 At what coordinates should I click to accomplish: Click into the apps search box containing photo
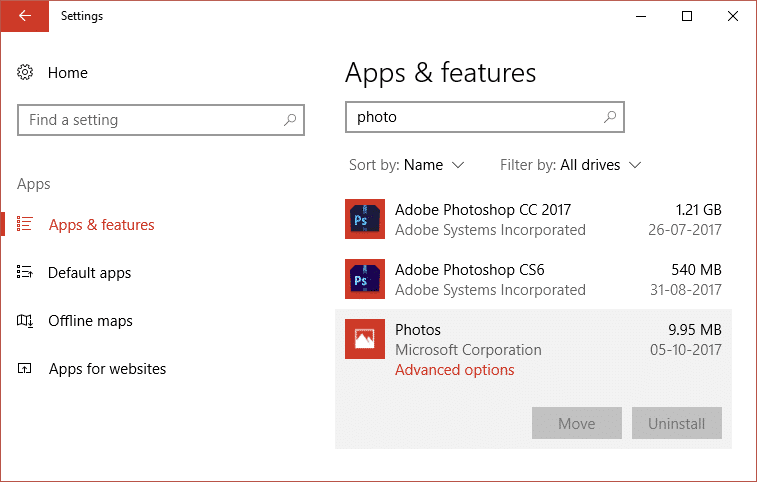(485, 117)
